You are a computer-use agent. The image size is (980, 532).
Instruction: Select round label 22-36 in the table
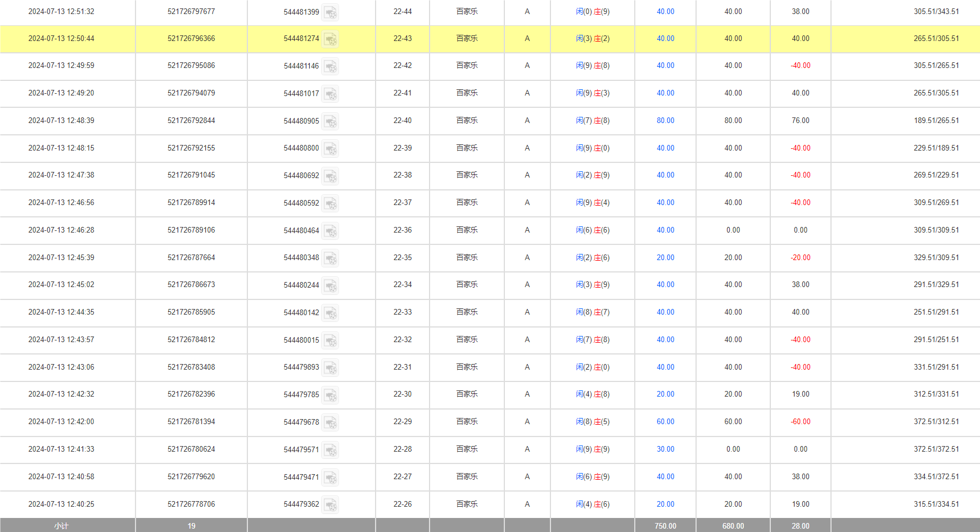point(402,230)
